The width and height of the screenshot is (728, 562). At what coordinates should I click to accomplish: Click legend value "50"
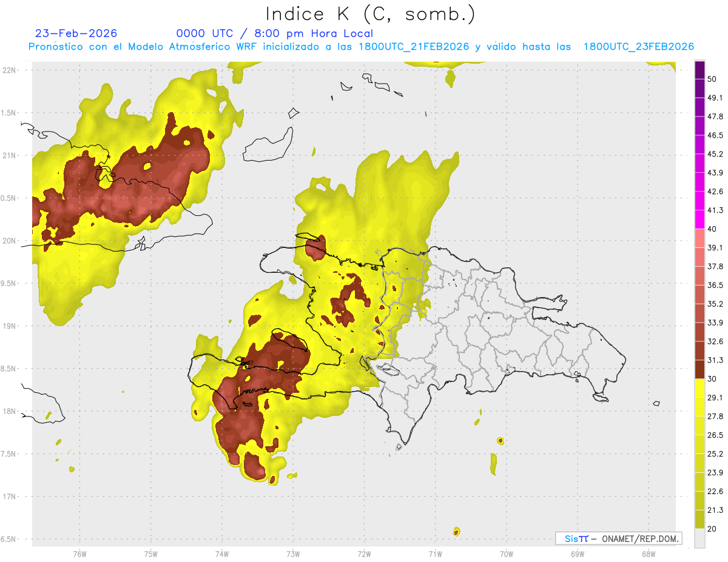(712, 79)
